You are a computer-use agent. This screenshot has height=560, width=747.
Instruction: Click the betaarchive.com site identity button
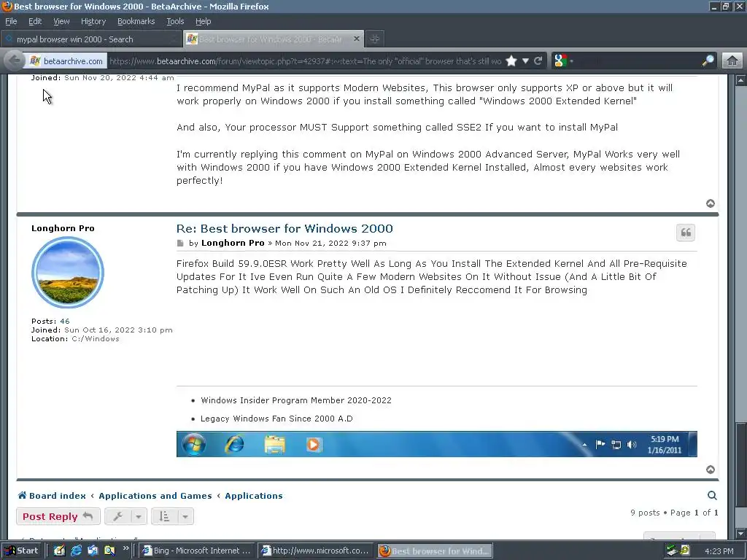[x=66, y=61]
